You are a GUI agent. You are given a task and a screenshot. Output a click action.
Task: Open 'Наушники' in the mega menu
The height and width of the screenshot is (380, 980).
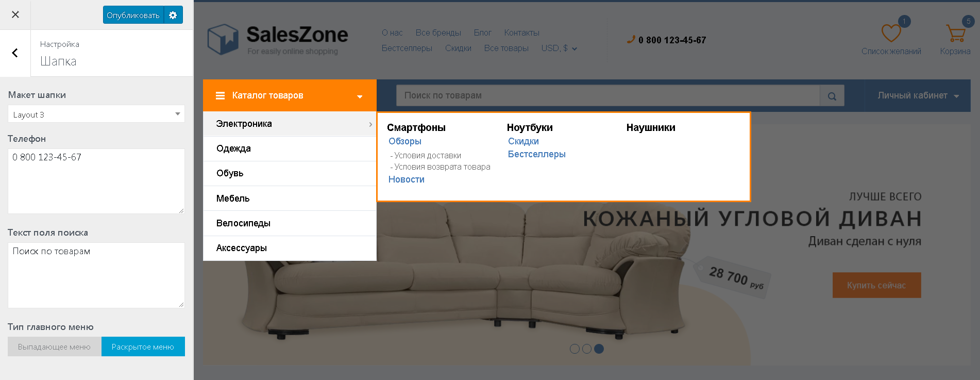click(x=651, y=127)
